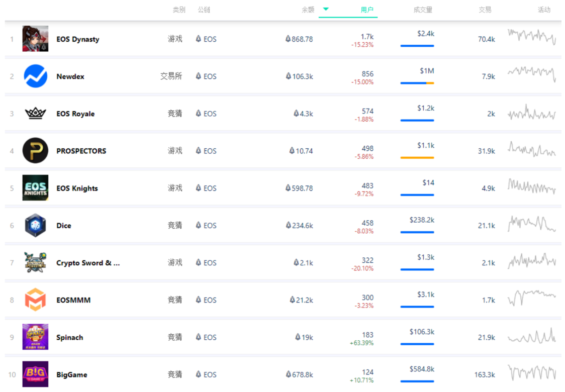This screenshot has height=392, width=565.
Task: Click 游戏 category in PROSPECTORS row
Action: [175, 151]
